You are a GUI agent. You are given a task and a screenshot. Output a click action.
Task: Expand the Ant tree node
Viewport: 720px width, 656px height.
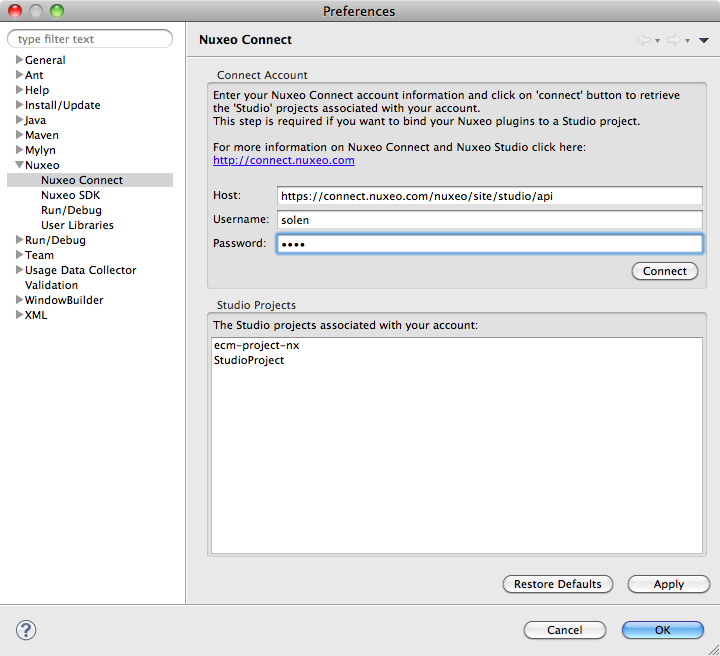[x=19, y=74]
